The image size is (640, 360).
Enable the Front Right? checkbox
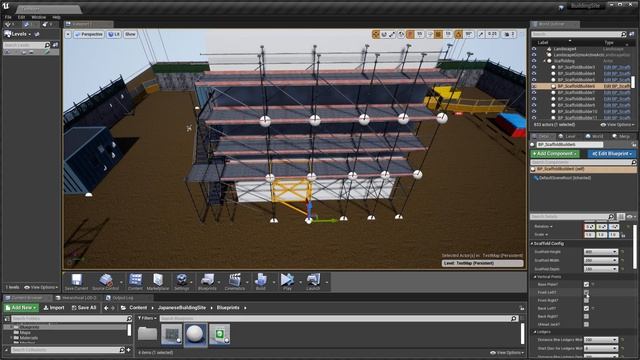[586, 300]
